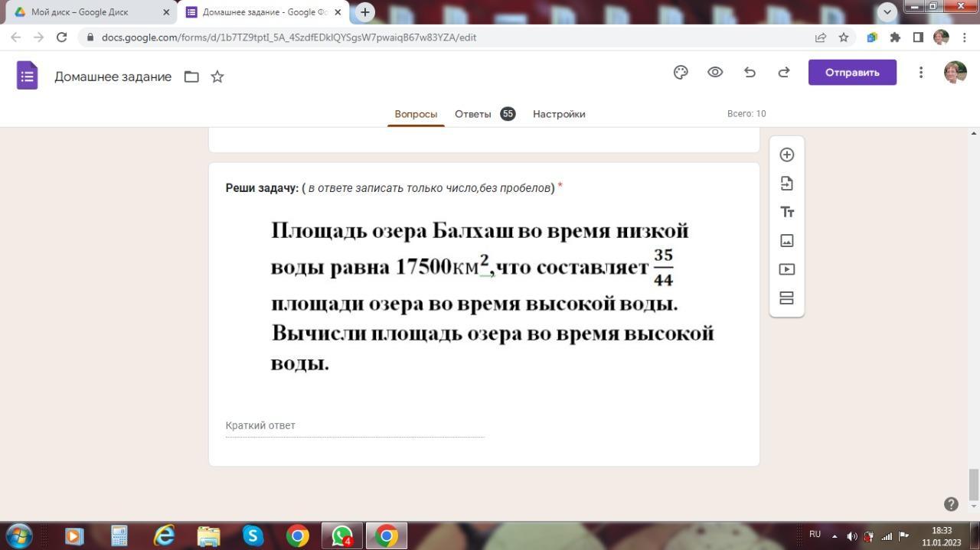Switch to the Вопросы tab
980x550 pixels.
(416, 114)
